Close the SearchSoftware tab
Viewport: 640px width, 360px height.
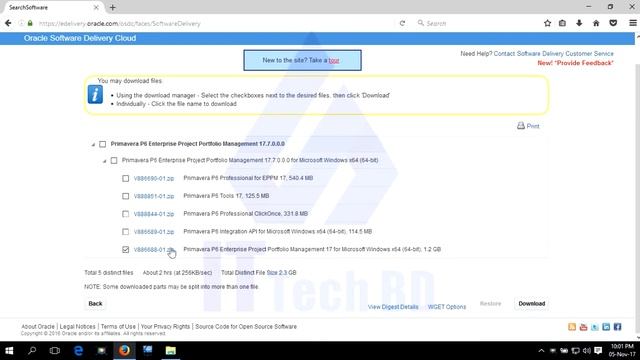tap(96, 7)
